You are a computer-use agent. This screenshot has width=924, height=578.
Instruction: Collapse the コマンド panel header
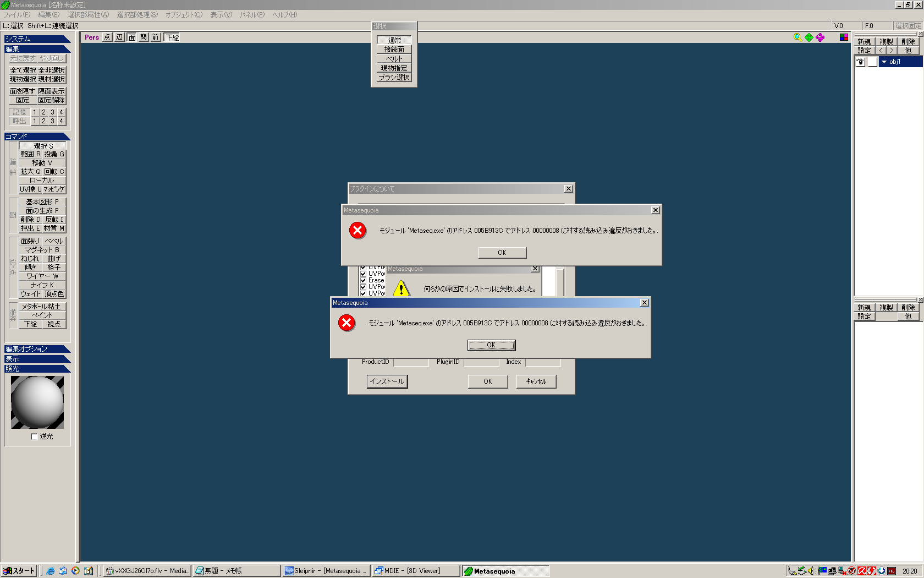pyautogui.click(x=37, y=137)
